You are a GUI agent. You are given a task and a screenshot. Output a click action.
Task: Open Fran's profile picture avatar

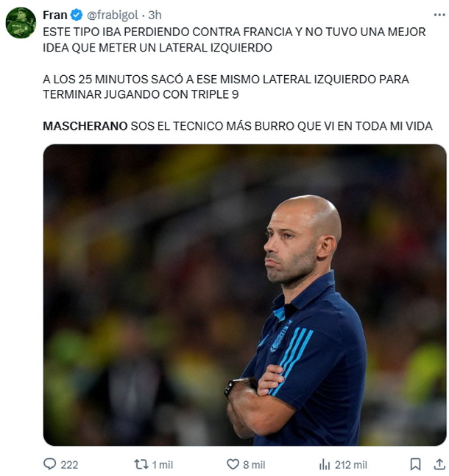coord(21,23)
